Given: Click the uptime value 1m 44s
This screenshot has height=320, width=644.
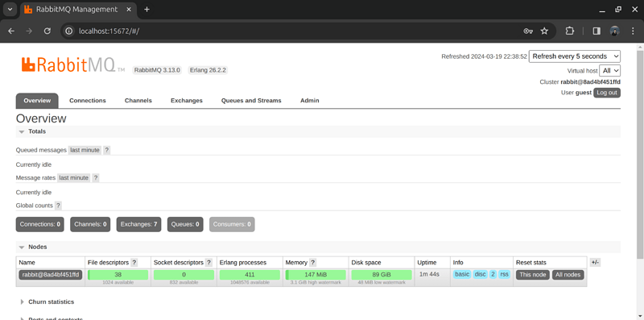Looking at the screenshot, I should pos(428,274).
